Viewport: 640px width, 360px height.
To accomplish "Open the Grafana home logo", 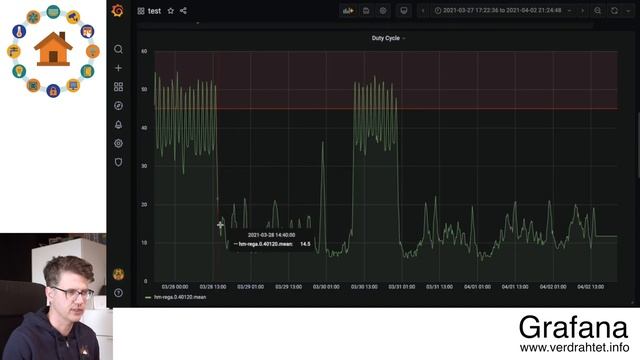I will 118,11.
